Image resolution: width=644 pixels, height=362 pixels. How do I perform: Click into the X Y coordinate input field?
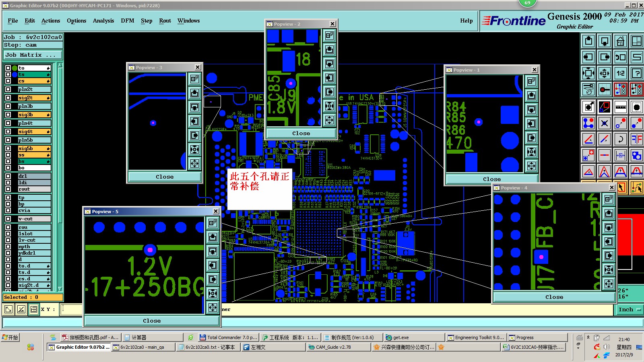[71, 309]
